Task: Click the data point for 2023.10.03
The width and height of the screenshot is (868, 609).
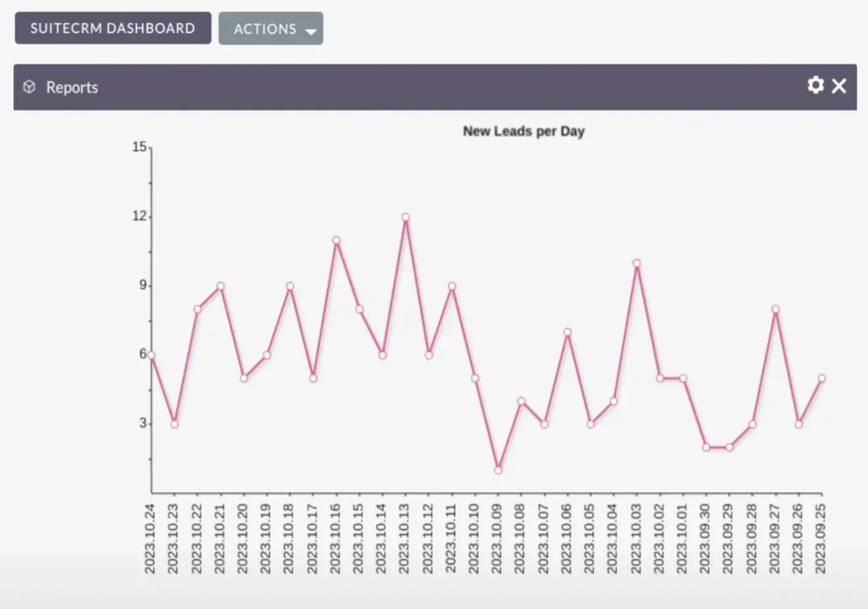Action: pyautogui.click(x=636, y=262)
